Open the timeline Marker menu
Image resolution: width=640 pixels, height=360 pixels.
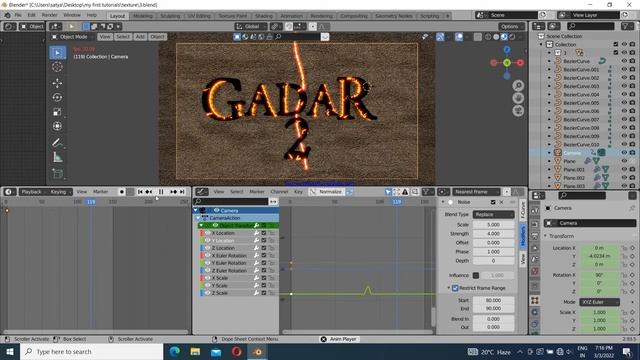tap(100, 191)
